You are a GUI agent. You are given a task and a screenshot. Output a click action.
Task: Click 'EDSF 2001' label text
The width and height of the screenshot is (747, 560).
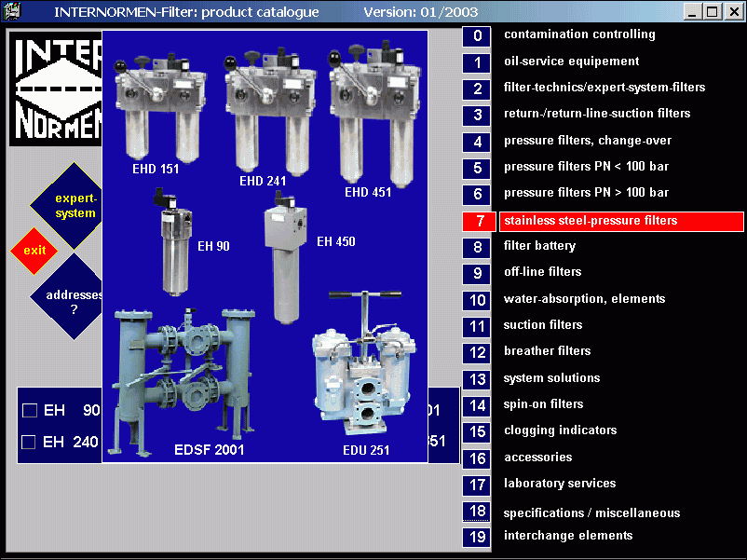210,450
